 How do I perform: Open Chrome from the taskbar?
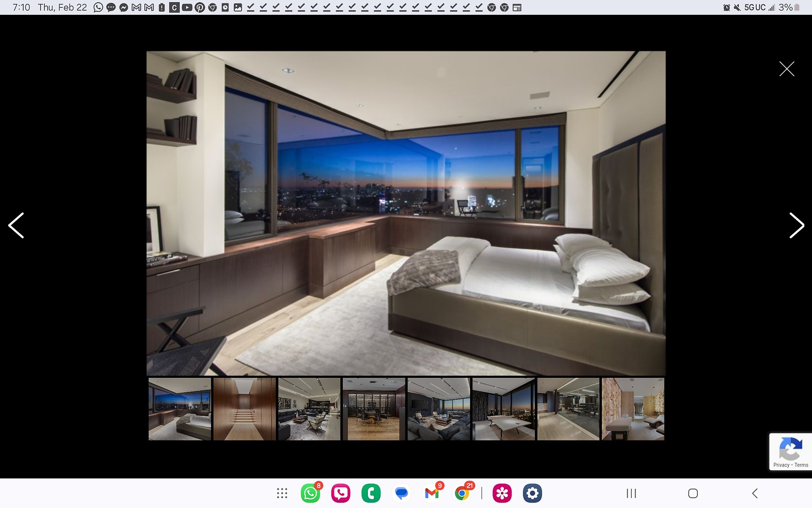click(462, 493)
